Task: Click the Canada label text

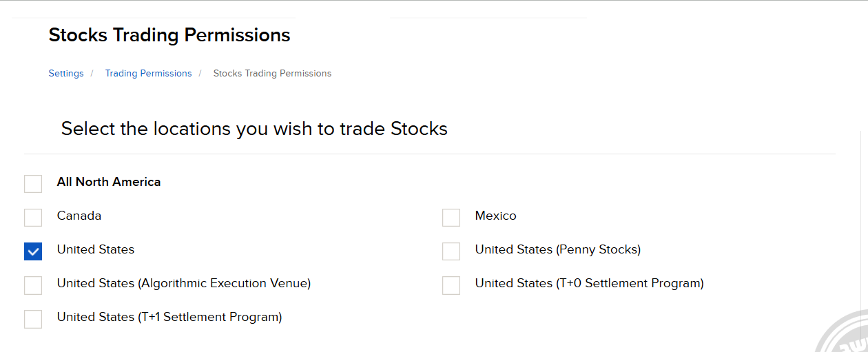Action: tap(79, 216)
